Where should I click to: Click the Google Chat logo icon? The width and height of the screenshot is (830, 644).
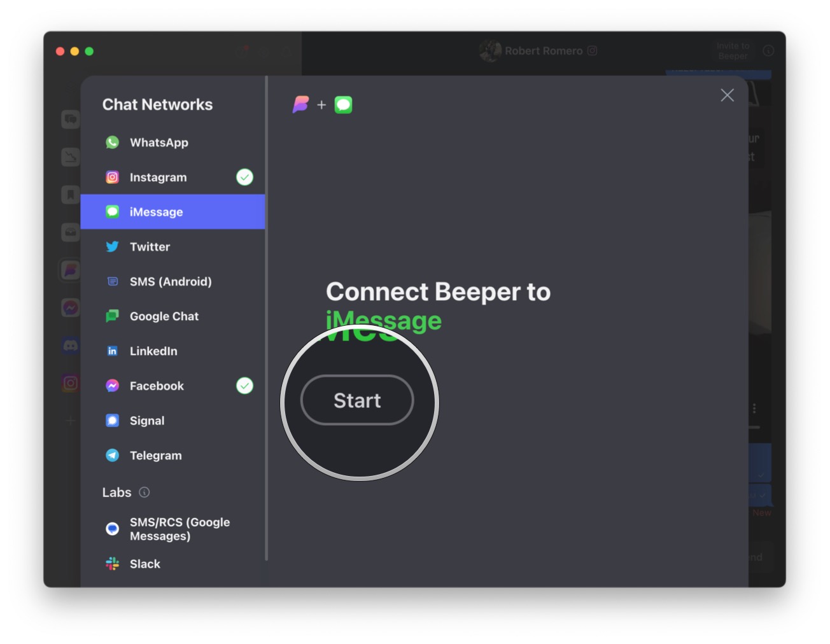pos(113,316)
